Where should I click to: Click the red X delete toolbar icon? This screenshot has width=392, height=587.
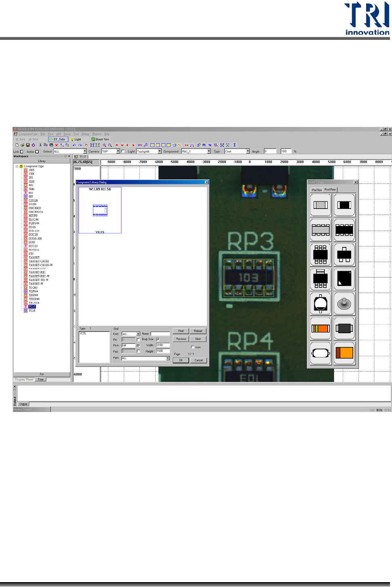coord(56,145)
